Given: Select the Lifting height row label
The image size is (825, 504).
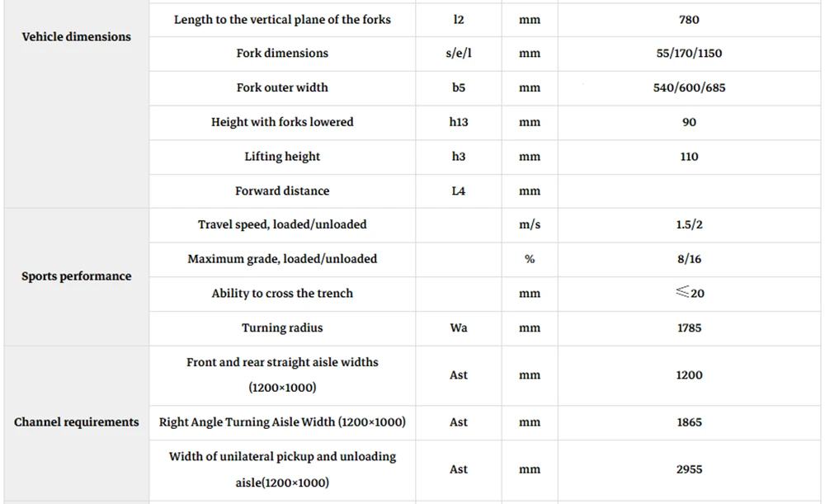Looking at the screenshot, I should 282,156.
